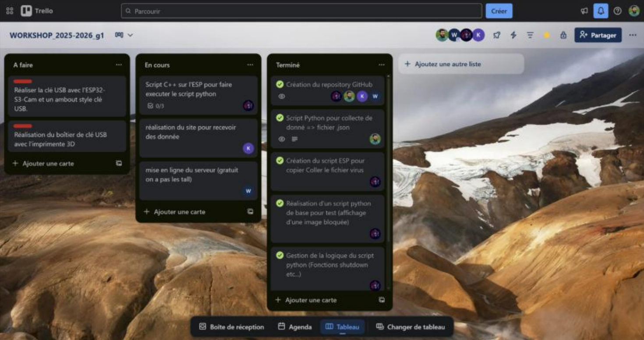Open the help question mark icon

pos(617,11)
